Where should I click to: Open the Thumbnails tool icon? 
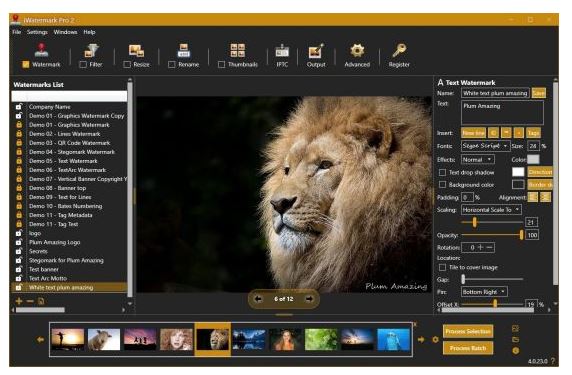coord(237,50)
